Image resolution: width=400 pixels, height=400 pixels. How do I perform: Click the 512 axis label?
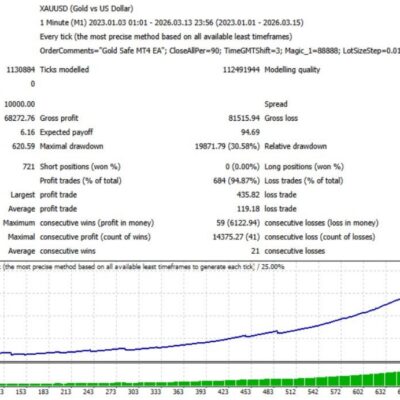click(x=290, y=392)
